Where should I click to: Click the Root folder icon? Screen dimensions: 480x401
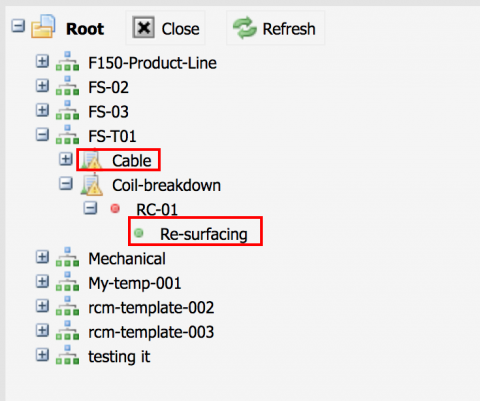click(43, 26)
